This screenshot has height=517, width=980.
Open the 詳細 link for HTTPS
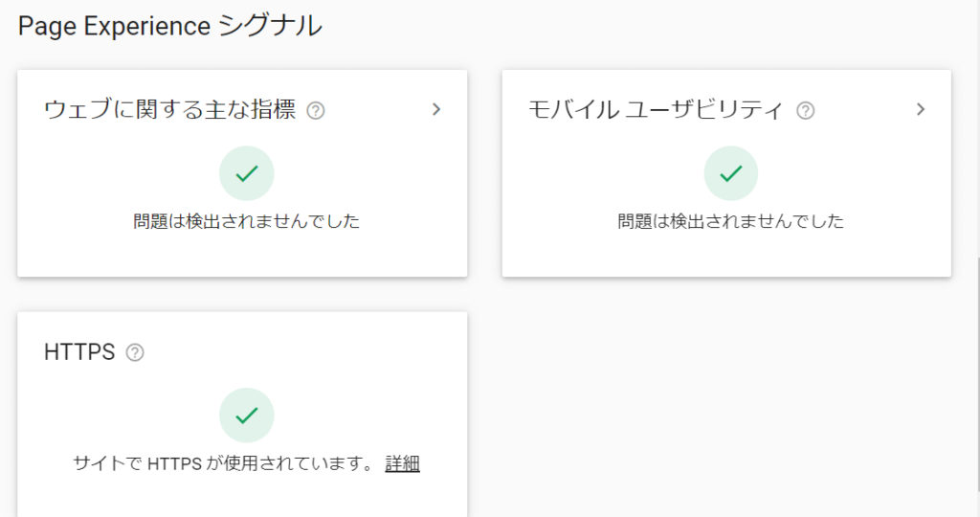pyautogui.click(x=403, y=463)
